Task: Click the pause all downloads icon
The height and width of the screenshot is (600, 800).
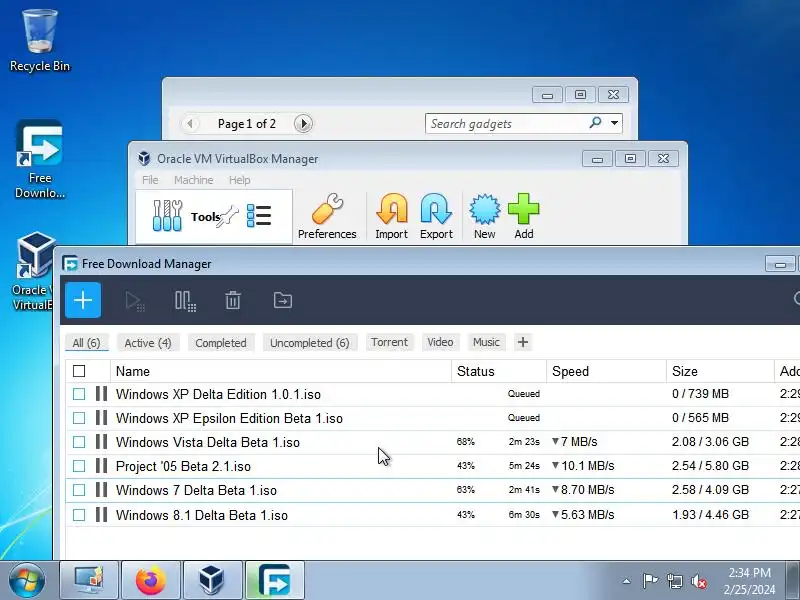Action: pos(185,301)
